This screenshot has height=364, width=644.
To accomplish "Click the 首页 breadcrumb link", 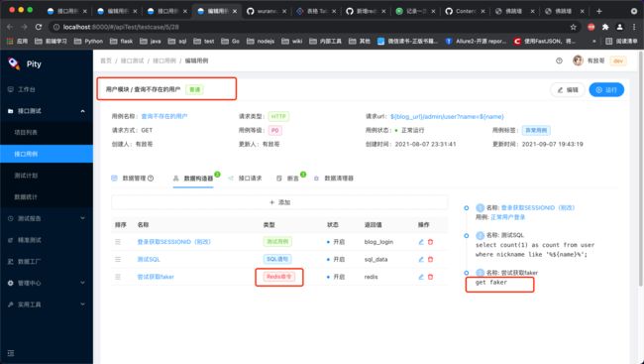I will (106, 61).
